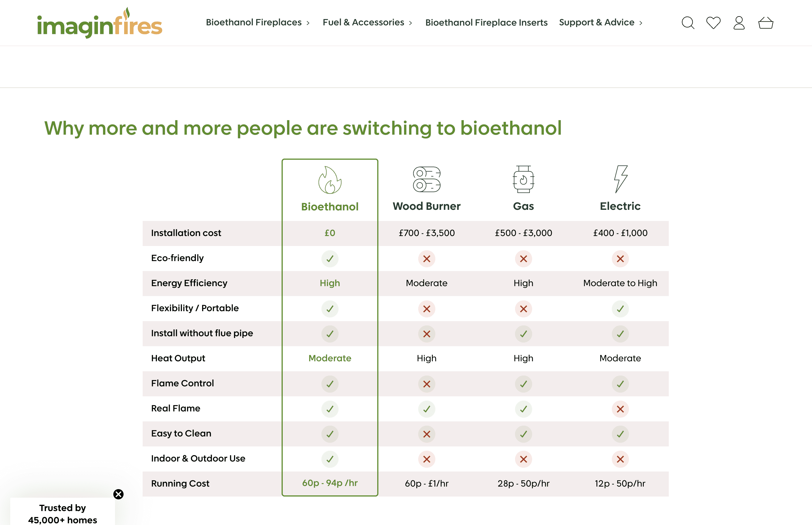Click the Electric lightning bolt icon
This screenshot has height=525, width=812.
point(620,179)
